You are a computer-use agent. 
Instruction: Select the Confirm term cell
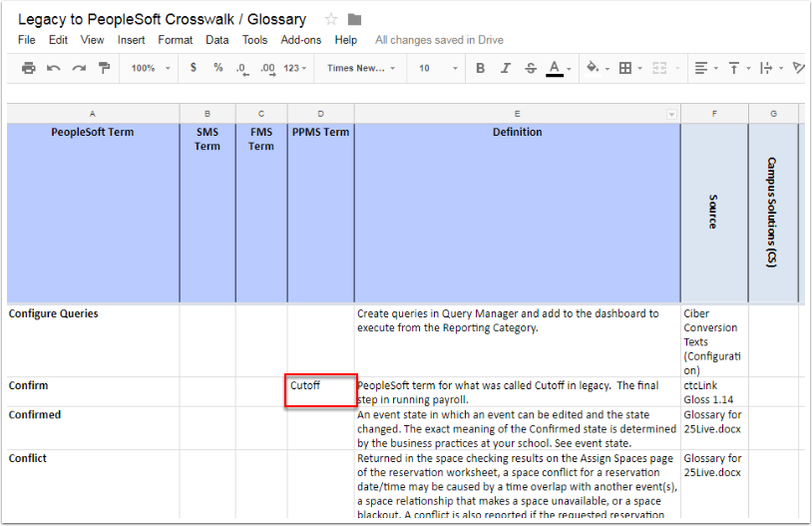pyautogui.click(x=93, y=392)
